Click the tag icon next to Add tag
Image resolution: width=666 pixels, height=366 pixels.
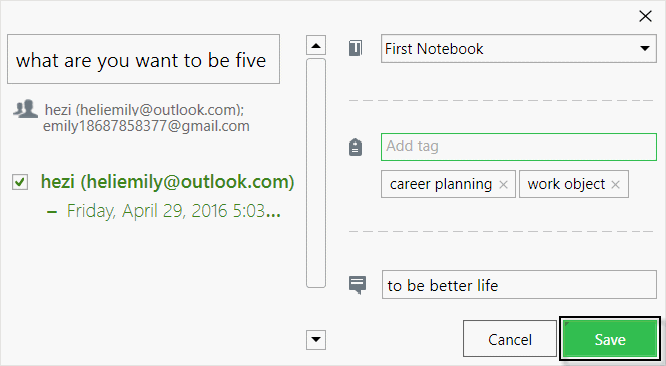(356, 147)
